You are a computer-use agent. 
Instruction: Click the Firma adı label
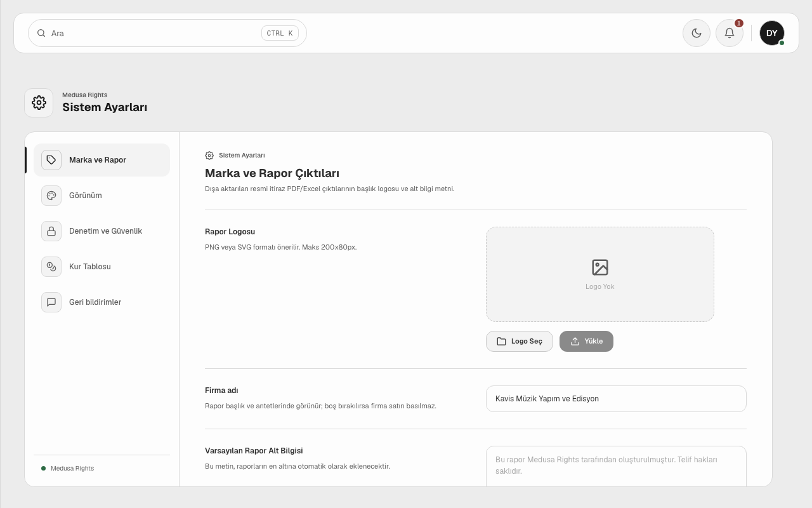pyautogui.click(x=221, y=391)
